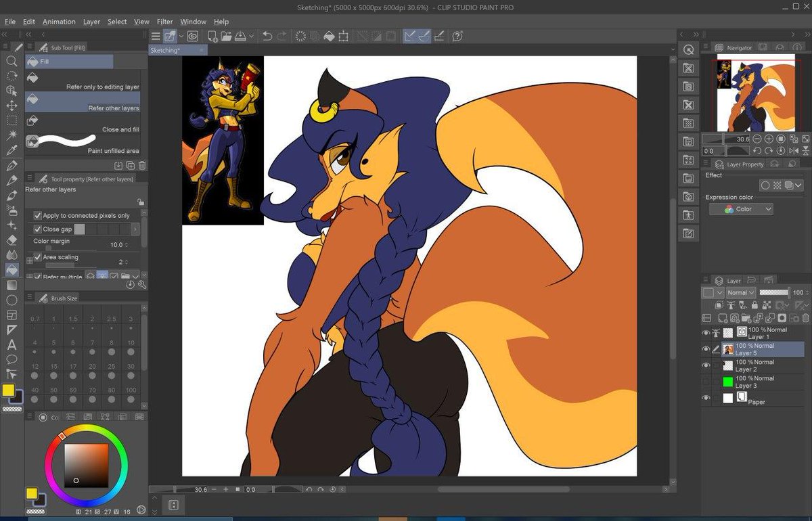The width and height of the screenshot is (812, 521).
Task: Show Layer 3 via its visibility box
Action: 706,382
